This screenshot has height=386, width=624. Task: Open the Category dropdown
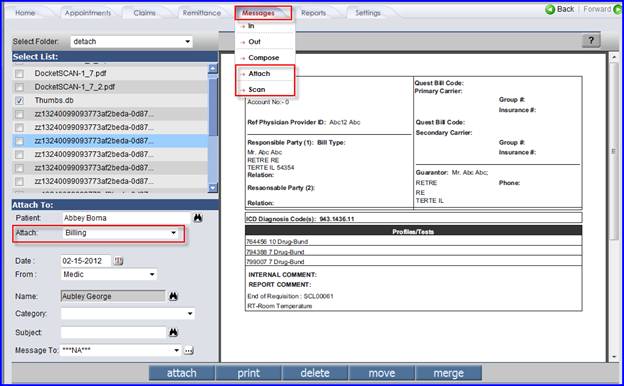127,314
